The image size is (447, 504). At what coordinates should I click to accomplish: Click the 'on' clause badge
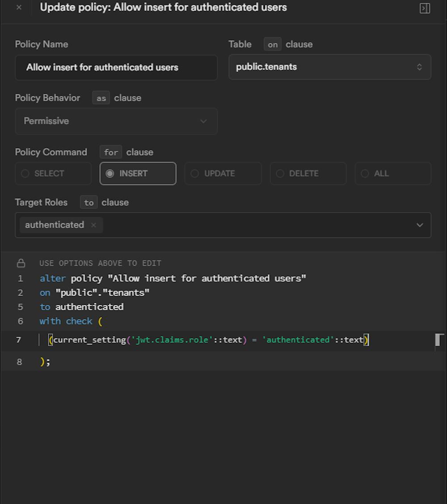coord(273,44)
